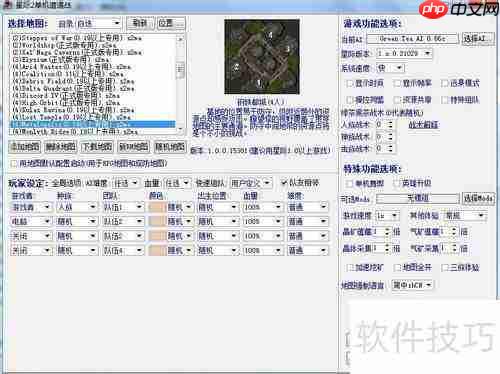Image resolution: width=500 pixels, height=374 pixels.
Task: Click the 晶矿采集 spinner arrows
Action: coord(387,248)
